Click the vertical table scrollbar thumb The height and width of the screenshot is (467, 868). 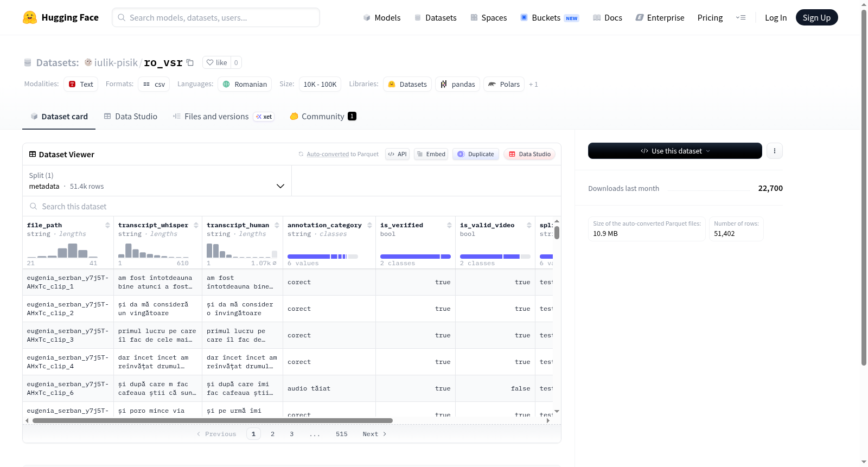(557, 232)
